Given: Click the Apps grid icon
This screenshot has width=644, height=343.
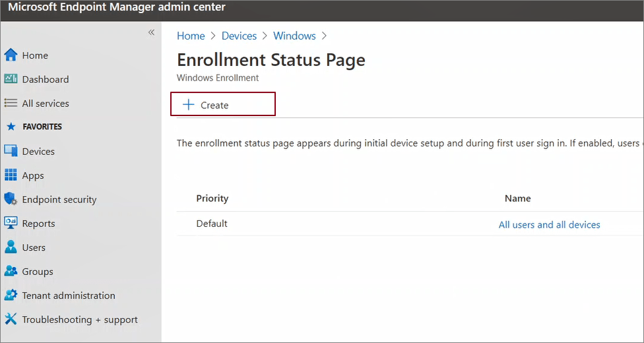Looking at the screenshot, I should coord(11,175).
